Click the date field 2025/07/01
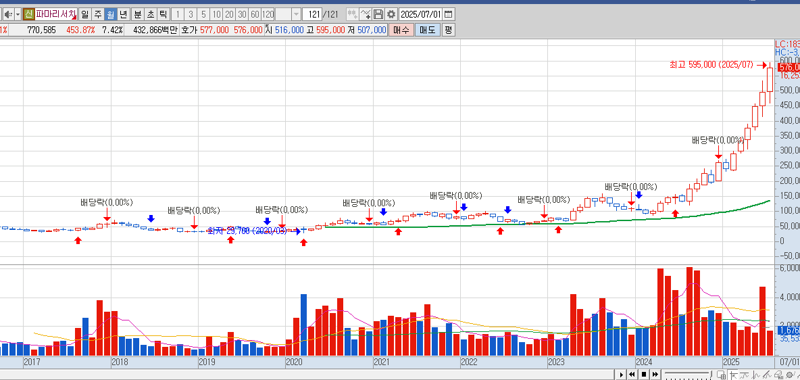This screenshot has width=800, height=380. (421, 14)
